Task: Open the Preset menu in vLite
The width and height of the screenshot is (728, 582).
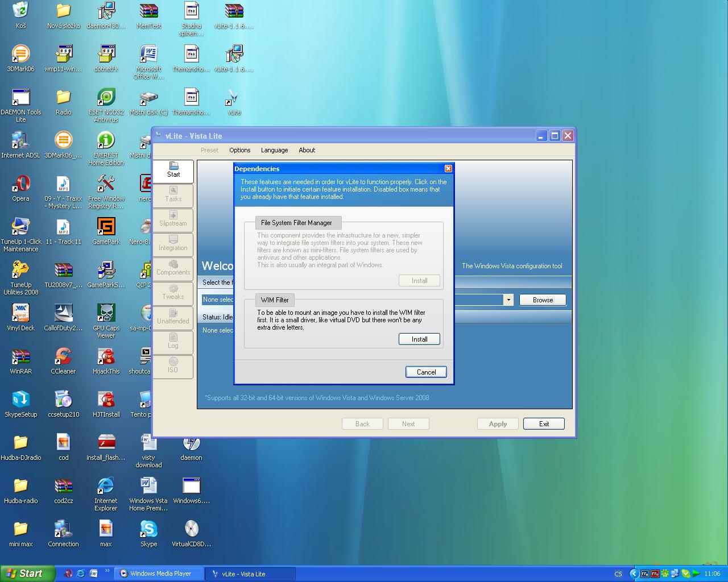Action: (x=209, y=150)
